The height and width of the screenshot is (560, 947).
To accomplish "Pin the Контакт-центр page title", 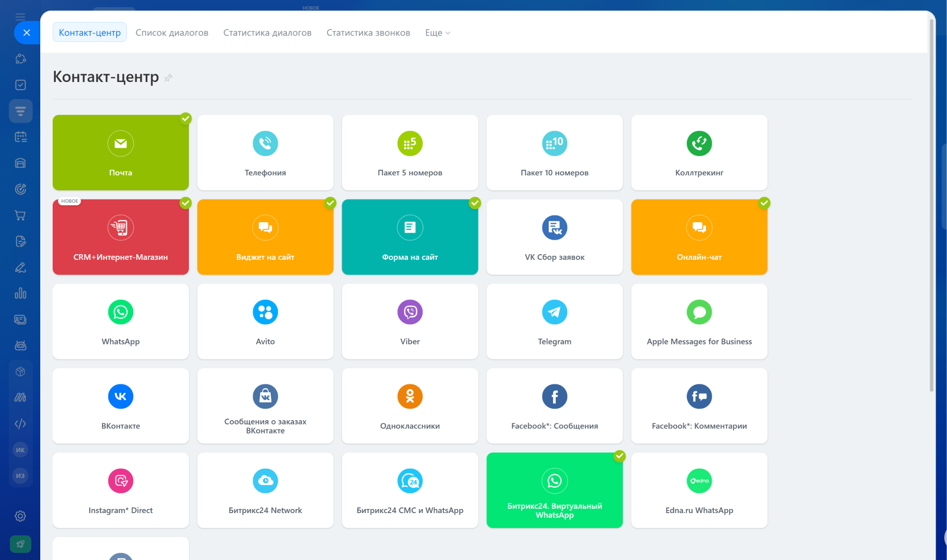I will tap(168, 78).
